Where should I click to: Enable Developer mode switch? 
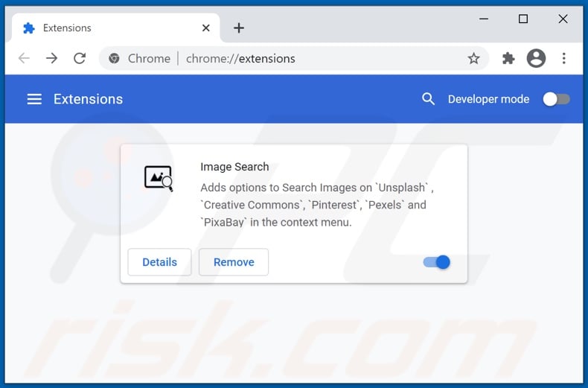click(x=557, y=99)
